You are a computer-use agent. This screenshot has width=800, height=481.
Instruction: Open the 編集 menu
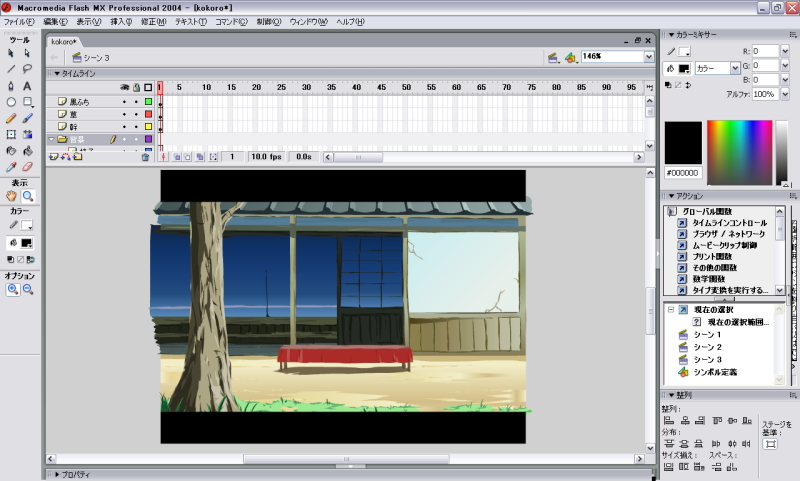click(55, 22)
